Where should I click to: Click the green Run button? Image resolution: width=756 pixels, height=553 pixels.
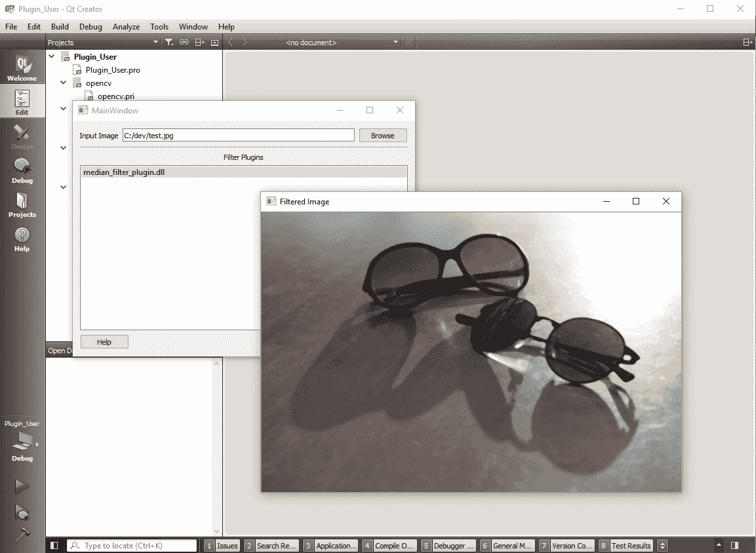pos(22,486)
